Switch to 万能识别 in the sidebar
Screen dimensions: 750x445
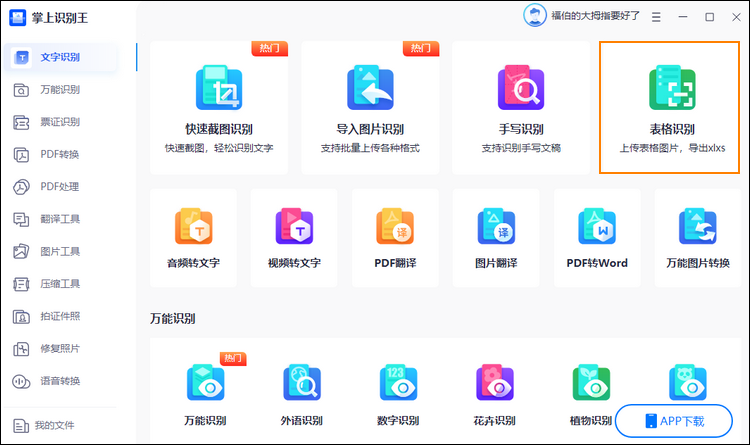pos(59,90)
